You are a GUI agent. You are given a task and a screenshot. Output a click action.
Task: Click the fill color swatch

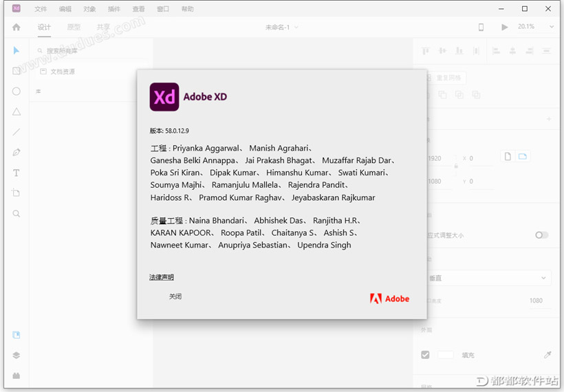coord(445,355)
